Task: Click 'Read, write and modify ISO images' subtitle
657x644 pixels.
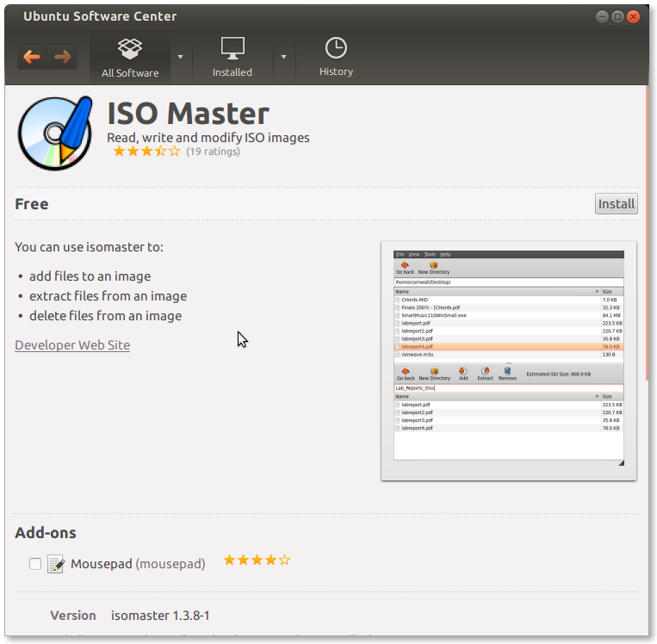Action: tap(208, 138)
